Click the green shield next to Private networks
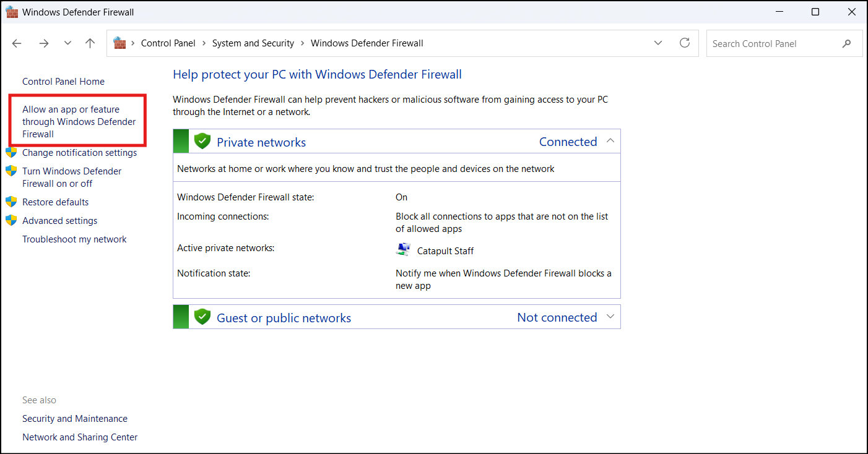This screenshot has height=454, width=868. (202, 142)
